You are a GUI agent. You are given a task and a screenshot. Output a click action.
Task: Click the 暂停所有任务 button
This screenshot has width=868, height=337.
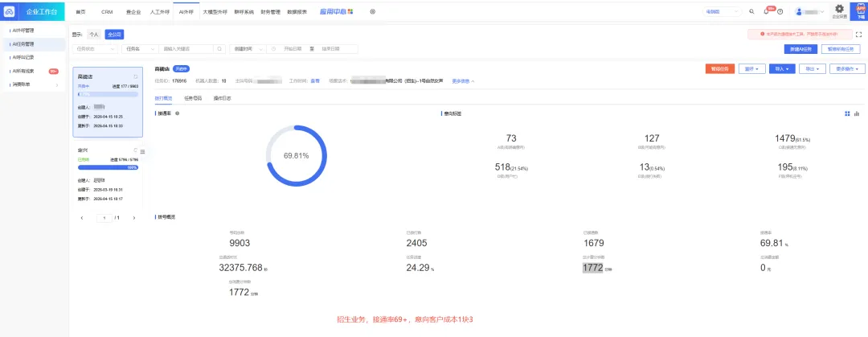coord(841,49)
